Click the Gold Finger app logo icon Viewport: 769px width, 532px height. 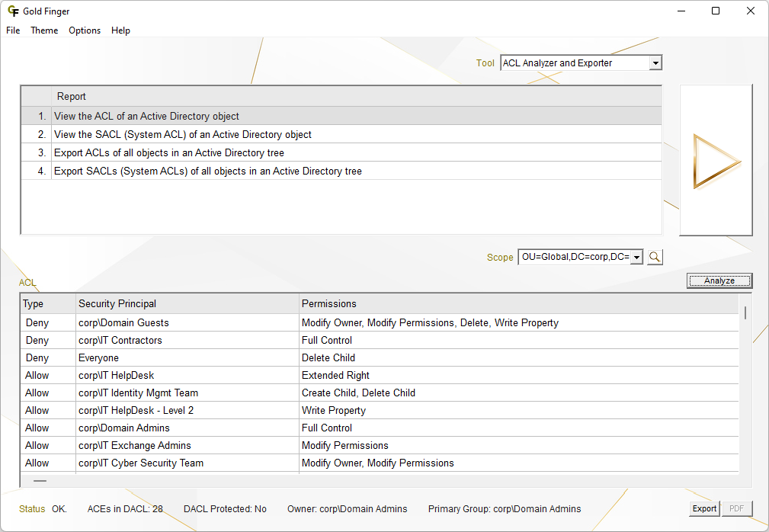[12, 11]
